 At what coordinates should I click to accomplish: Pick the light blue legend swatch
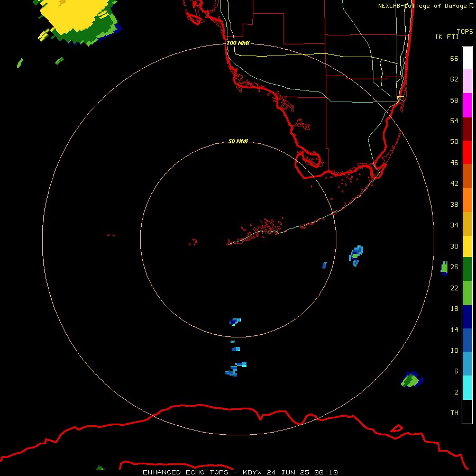(x=467, y=364)
